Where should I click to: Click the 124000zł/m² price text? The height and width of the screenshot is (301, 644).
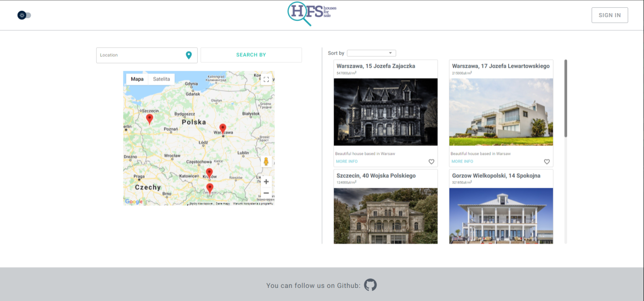(x=346, y=182)
